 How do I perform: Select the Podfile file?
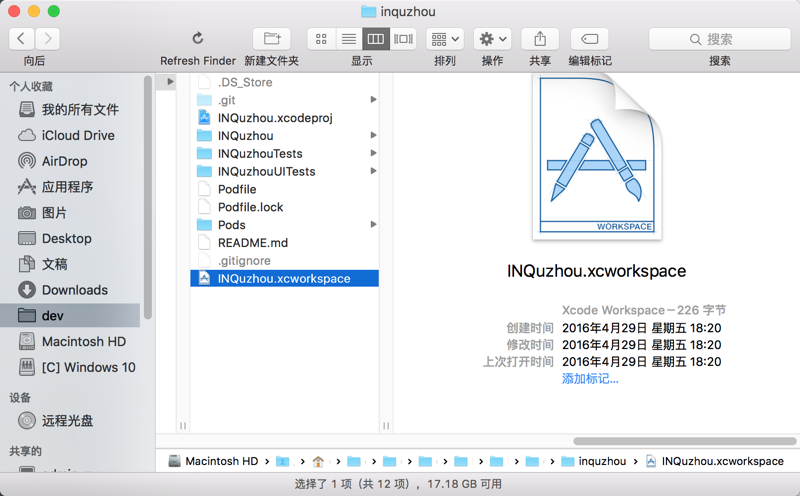tap(285, 189)
